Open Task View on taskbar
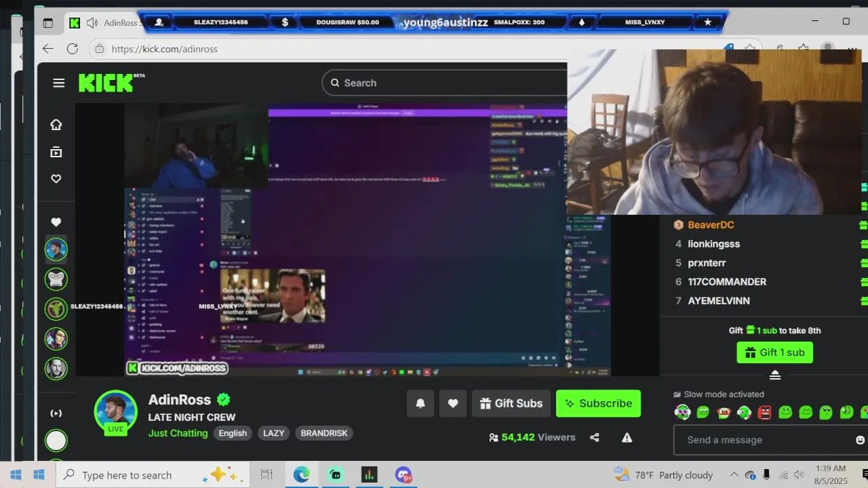 click(267, 475)
